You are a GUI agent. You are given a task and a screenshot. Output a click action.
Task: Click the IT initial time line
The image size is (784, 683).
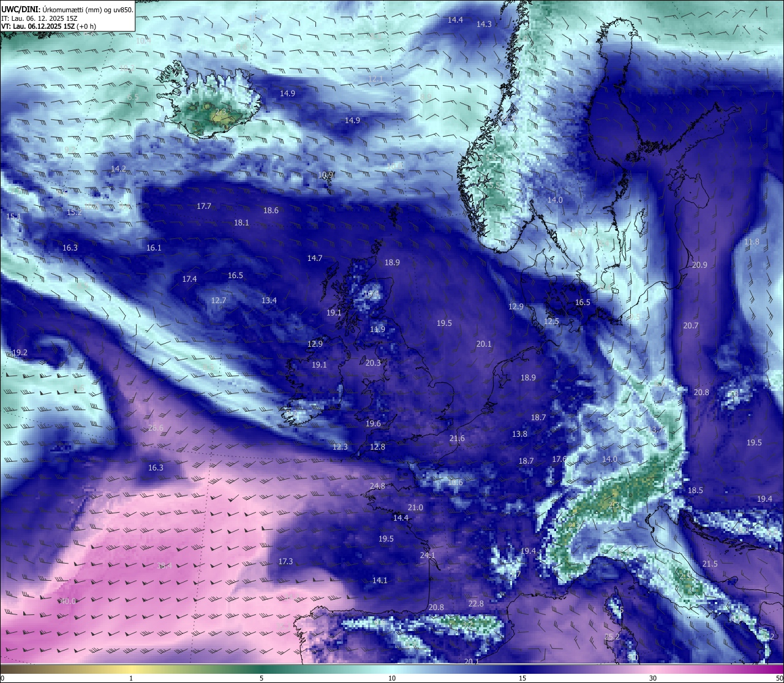[x=39, y=18]
